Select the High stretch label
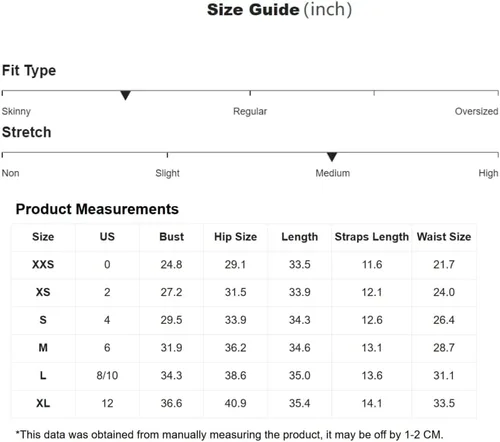500x442 pixels. (x=488, y=173)
